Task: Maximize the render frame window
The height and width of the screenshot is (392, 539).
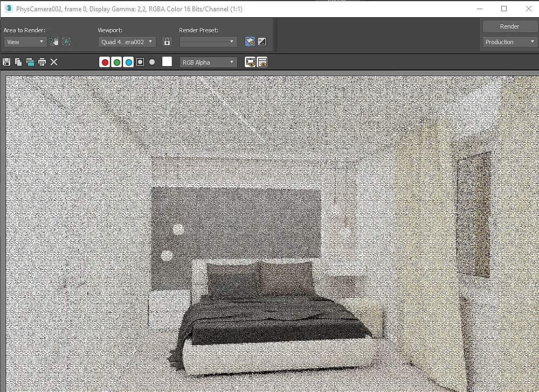Action: [x=504, y=9]
